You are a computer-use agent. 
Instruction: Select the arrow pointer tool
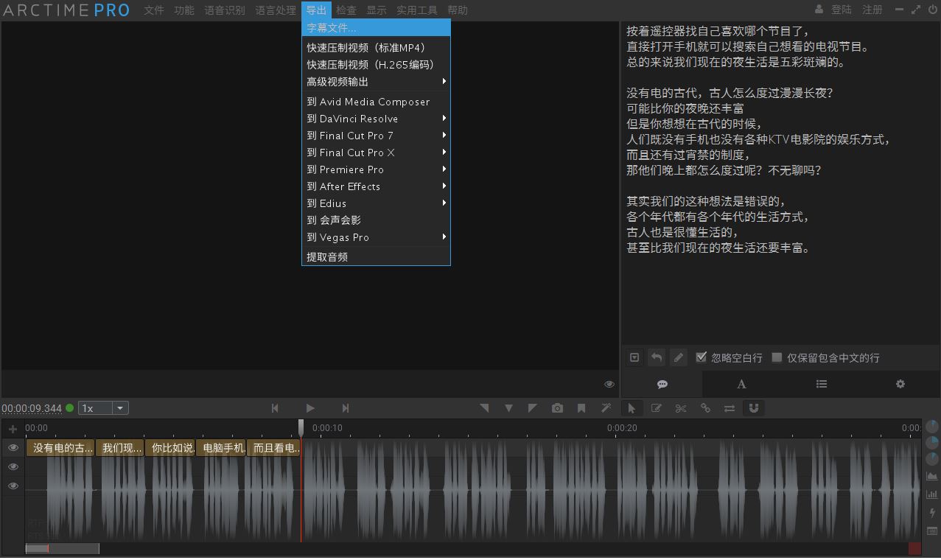tap(632, 408)
